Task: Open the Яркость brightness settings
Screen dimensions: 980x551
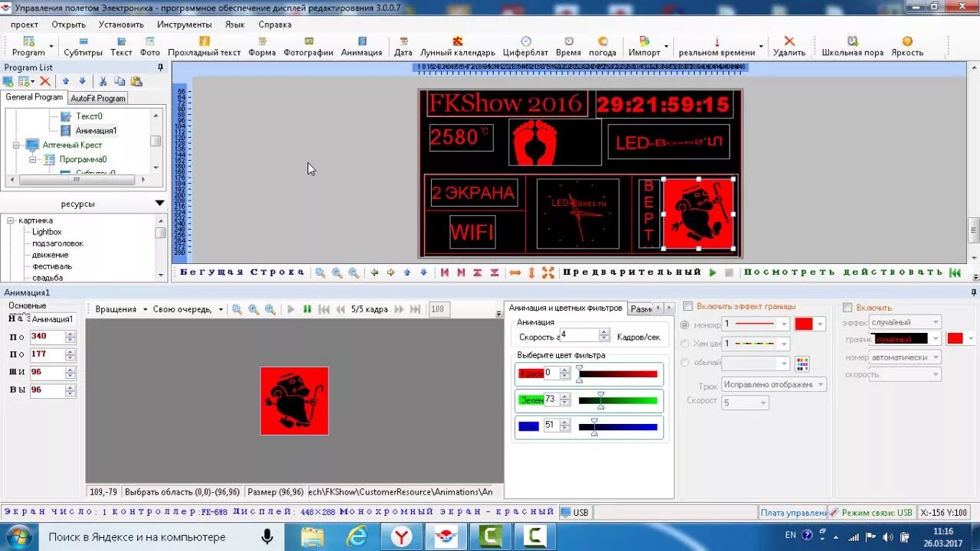Action: tap(907, 47)
